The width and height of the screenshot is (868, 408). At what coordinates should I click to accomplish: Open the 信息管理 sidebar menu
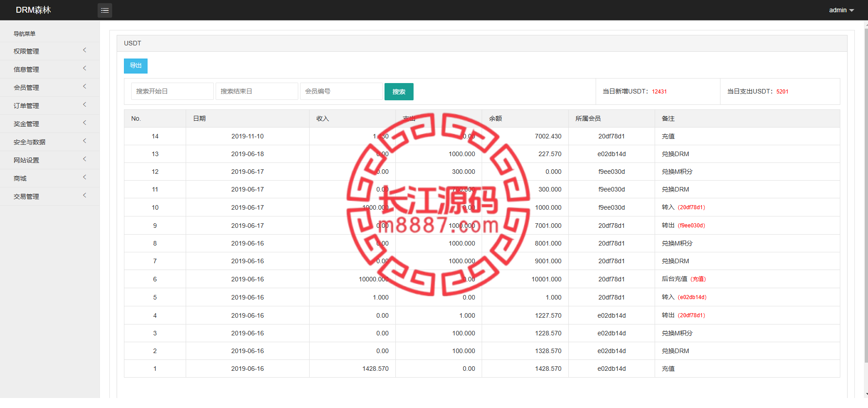tap(49, 69)
